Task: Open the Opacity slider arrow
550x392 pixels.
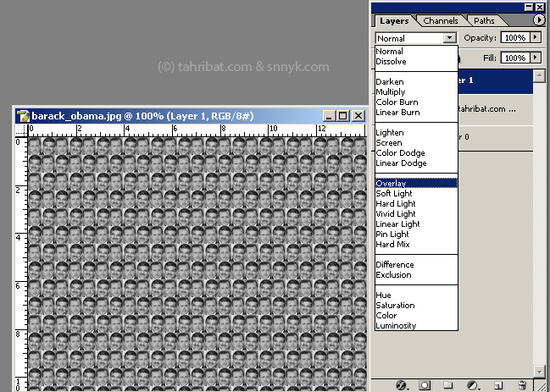Action: [536, 37]
